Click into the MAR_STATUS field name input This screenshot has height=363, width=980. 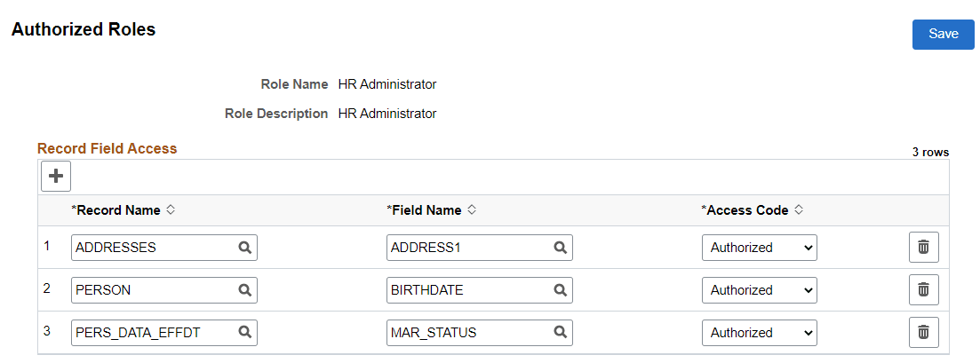(466, 333)
